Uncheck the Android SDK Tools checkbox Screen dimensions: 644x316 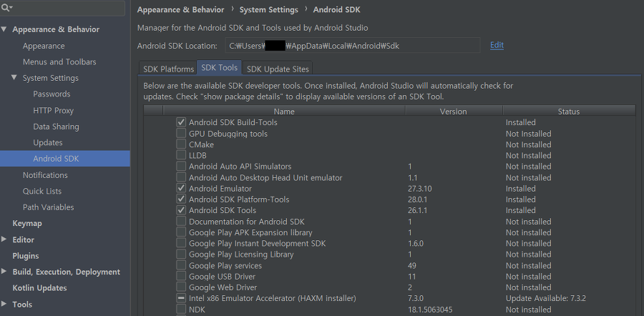click(181, 209)
